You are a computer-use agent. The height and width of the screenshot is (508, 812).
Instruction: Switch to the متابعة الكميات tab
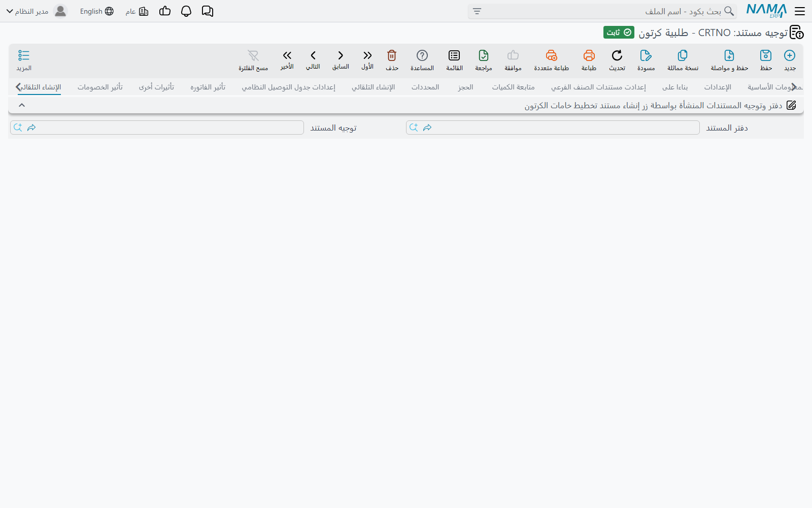(x=513, y=87)
